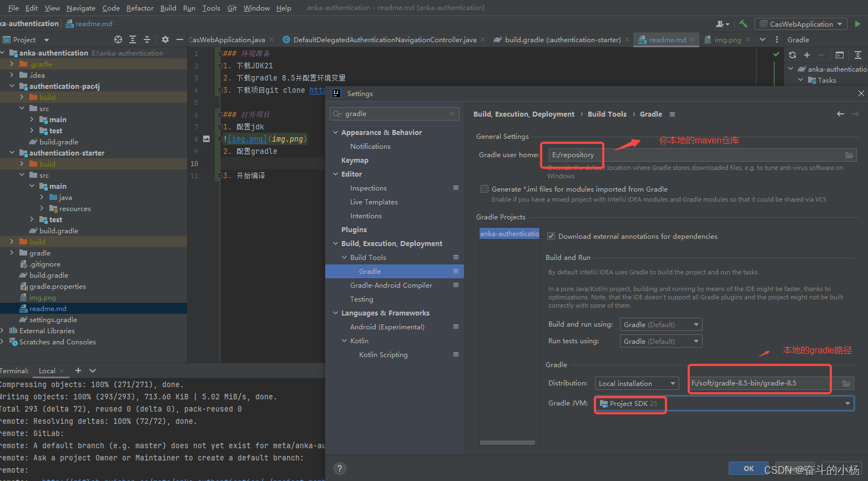Open the user account icon in toolbar
868x481 pixels.
[x=721, y=24]
